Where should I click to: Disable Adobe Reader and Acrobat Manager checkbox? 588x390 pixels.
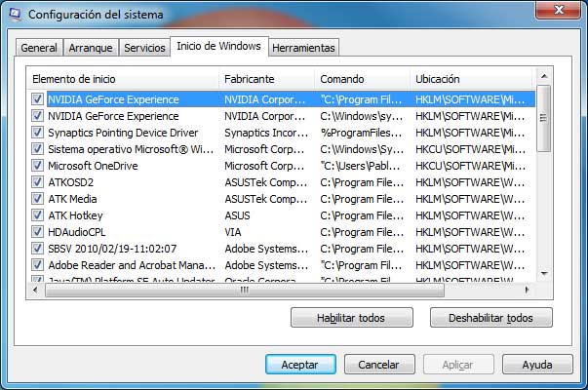pos(37,265)
